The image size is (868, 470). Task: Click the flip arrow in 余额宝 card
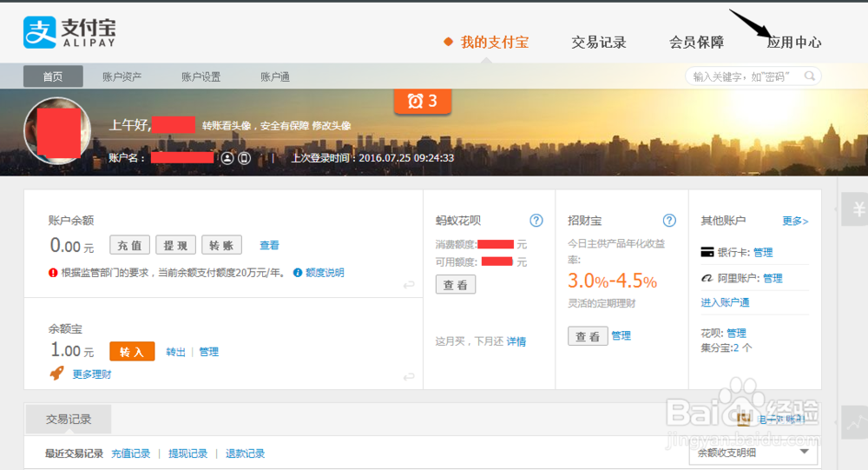point(409,377)
